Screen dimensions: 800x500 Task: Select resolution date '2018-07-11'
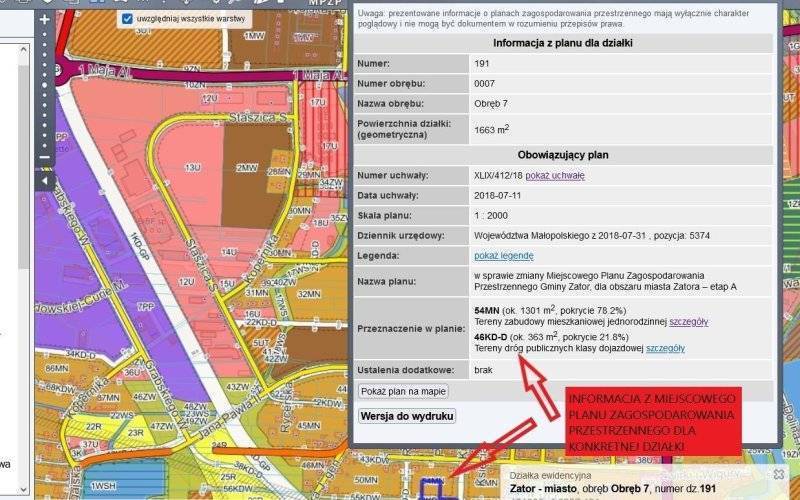(497, 195)
